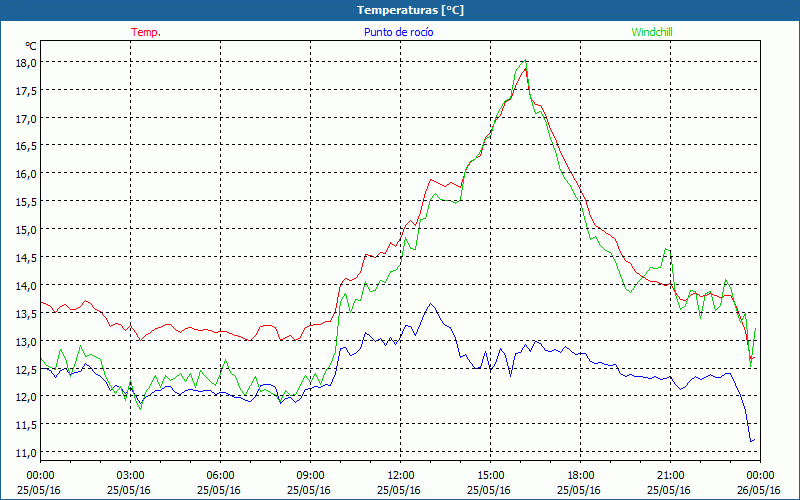Click the 12:00 time axis label
The width and height of the screenshot is (800, 500).
point(401,476)
